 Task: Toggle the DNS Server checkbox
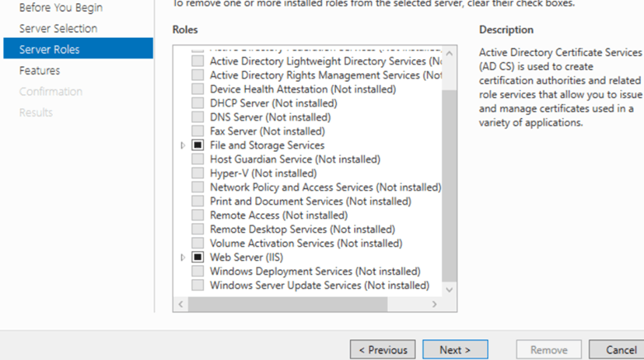pyautogui.click(x=197, y=117)
